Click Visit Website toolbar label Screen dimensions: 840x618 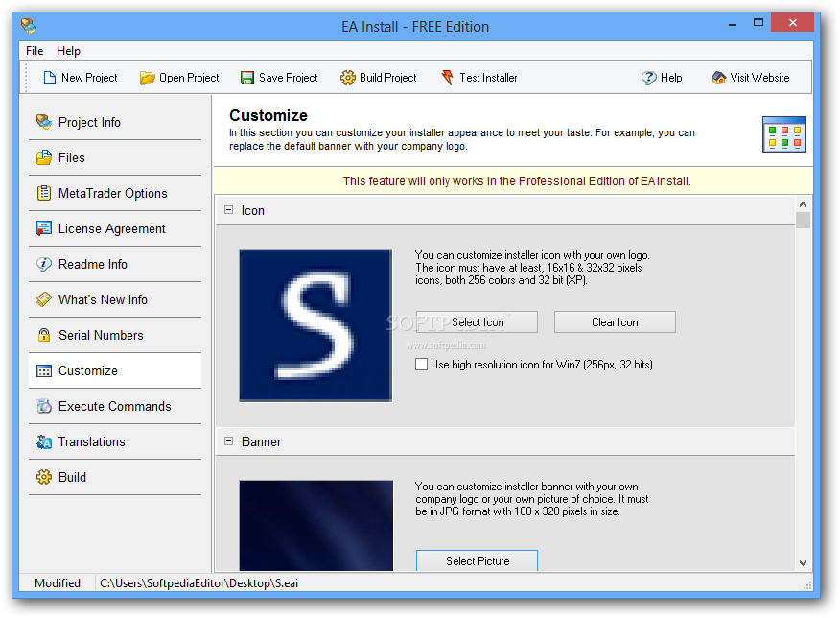tap(759, 78)
